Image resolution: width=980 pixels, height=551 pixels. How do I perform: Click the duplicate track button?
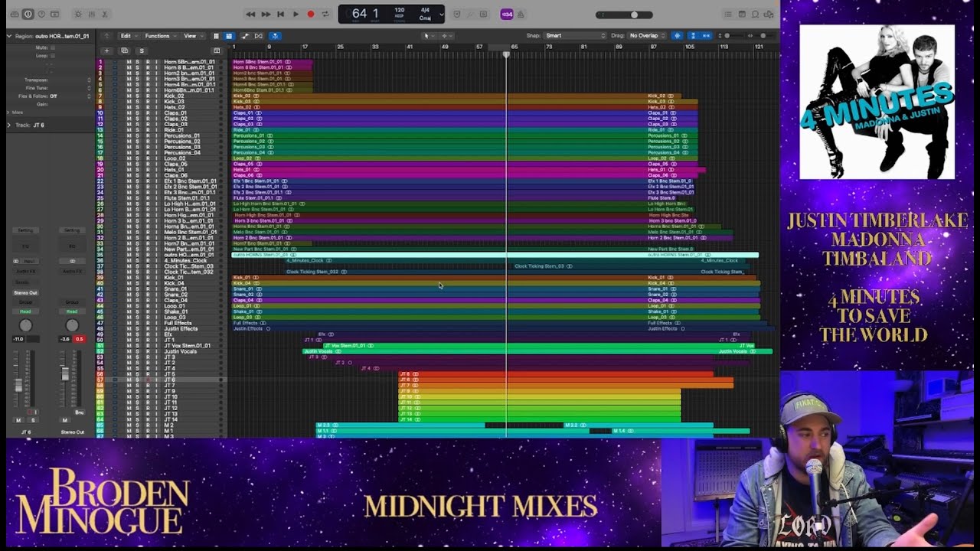(x=124, y=51)
